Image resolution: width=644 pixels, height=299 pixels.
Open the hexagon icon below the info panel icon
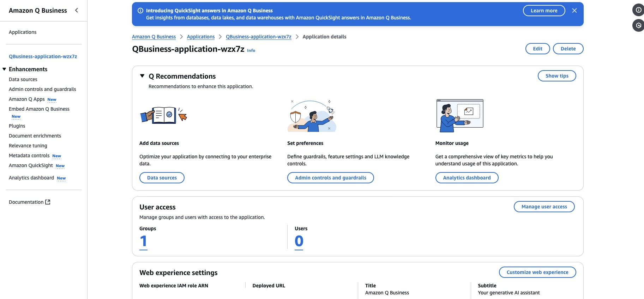pos(638,25)
